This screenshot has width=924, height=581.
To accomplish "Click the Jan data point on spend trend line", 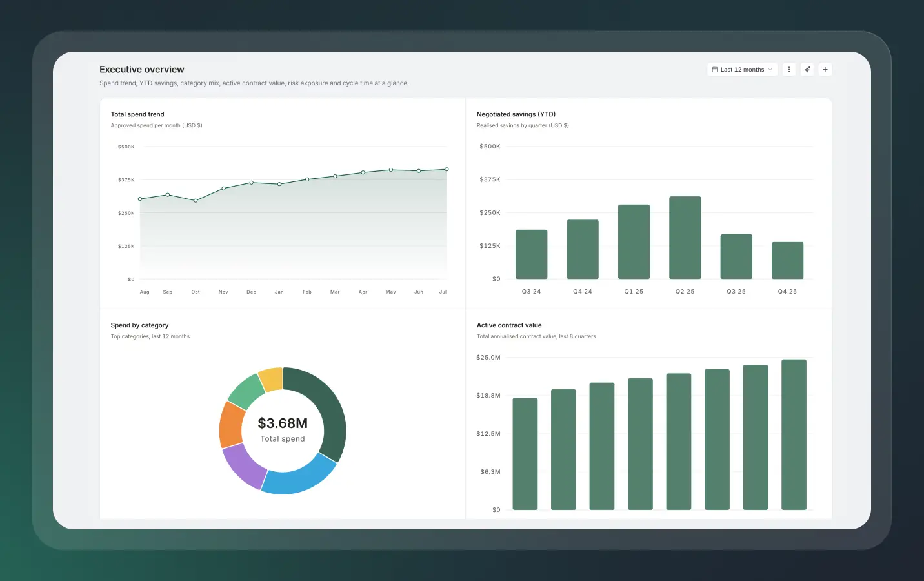I will pos(279,184).
